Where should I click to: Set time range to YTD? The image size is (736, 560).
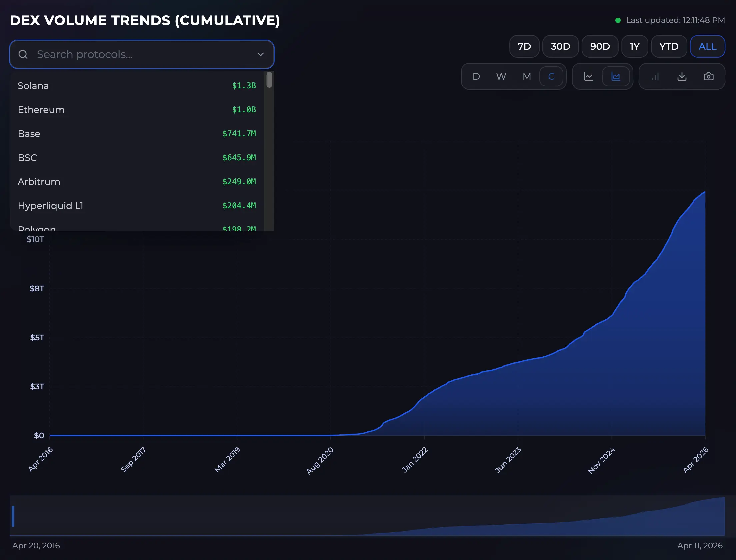669,46
